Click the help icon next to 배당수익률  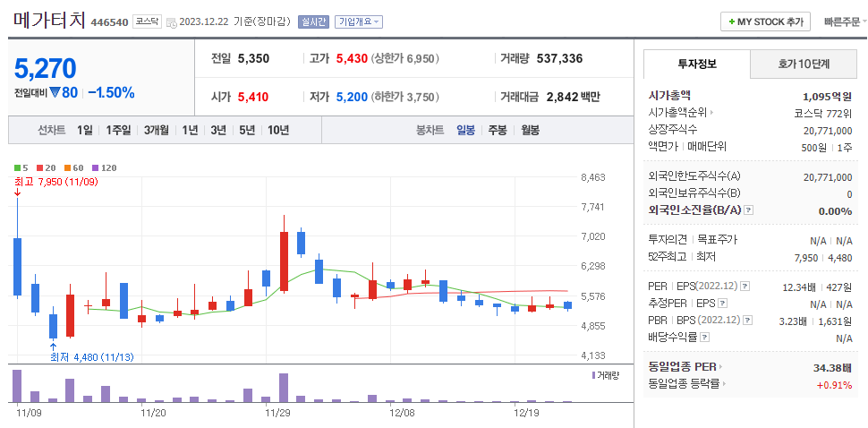click(705, 338)
